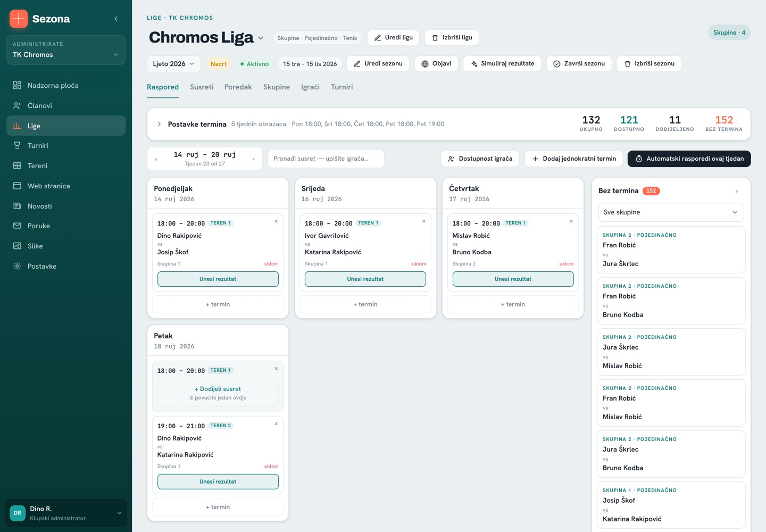Click Izbriši ligu button
Image resolution: width=766 pixels, height=532 pixels.
click(x=452, y=38)
